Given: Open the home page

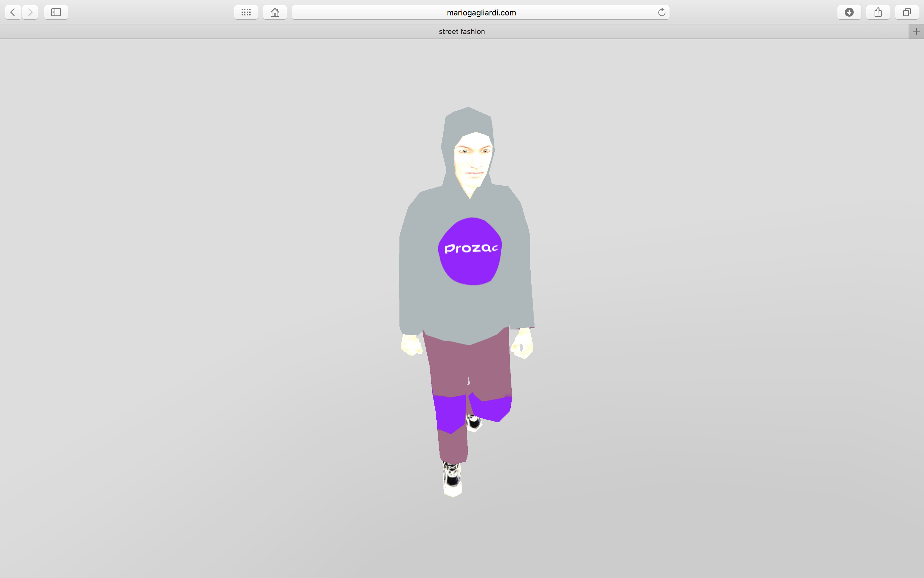Looking at the screenshot, I should tap(275, 12).
